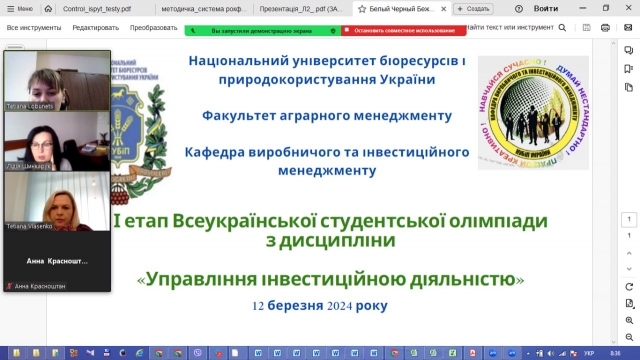Open the Преобразовать tool

click(153, 27)
